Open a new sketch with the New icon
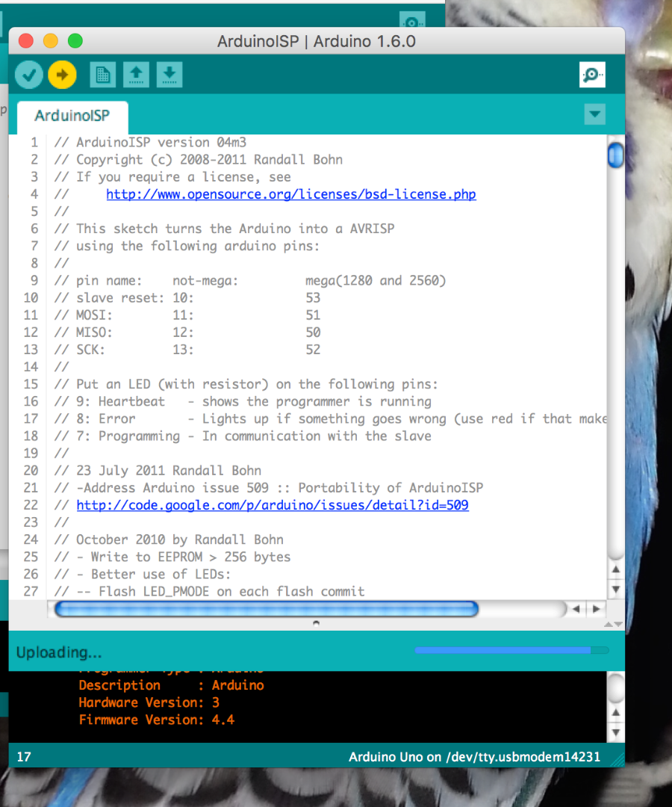This screenshot has height=807, width=672. point(102,74)
